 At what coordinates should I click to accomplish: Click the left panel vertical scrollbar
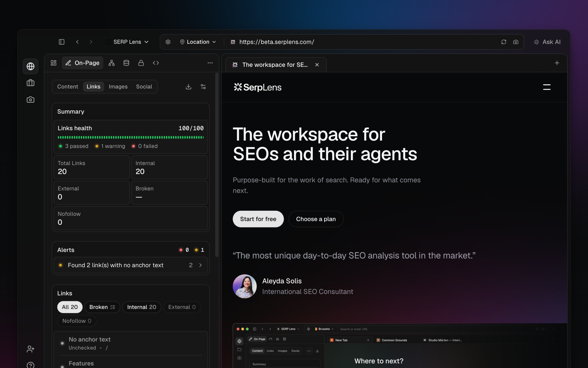[217, 165]
